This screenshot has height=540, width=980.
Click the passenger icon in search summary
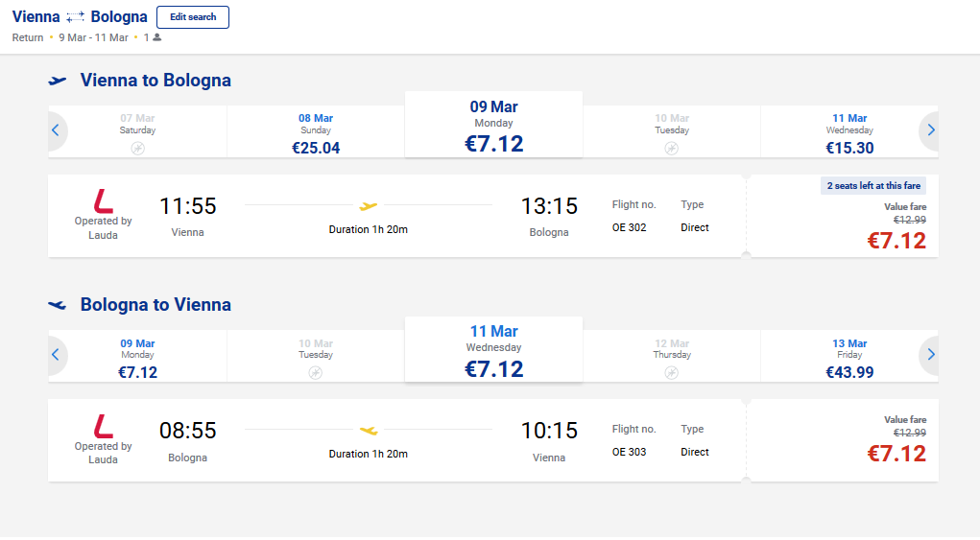click(x=156, y=37)
